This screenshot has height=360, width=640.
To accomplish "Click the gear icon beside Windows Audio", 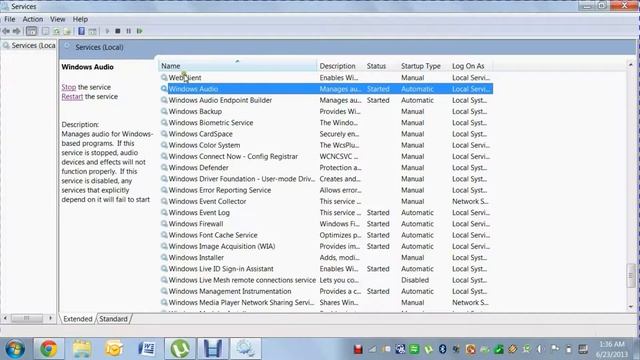I will pos(164,89).
